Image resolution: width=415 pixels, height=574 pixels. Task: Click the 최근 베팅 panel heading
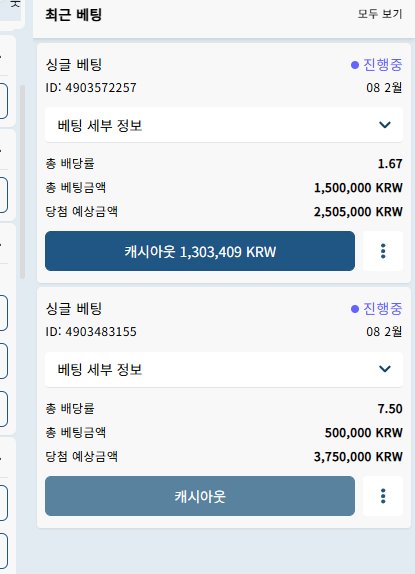point(73,15)
